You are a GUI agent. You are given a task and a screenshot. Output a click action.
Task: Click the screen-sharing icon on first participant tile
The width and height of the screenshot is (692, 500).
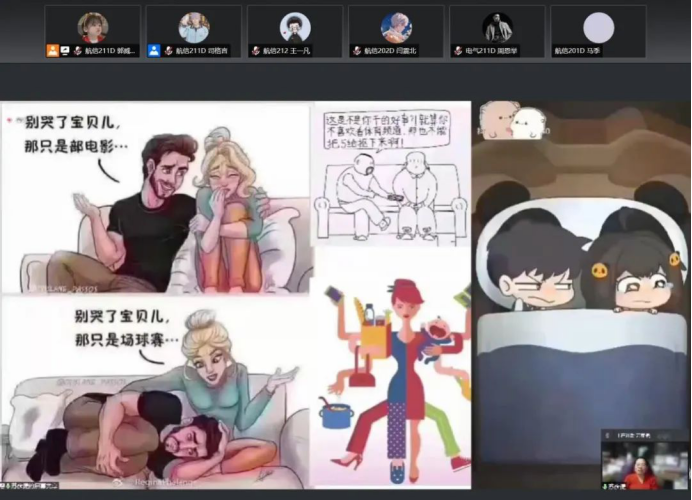coord(65,49)
